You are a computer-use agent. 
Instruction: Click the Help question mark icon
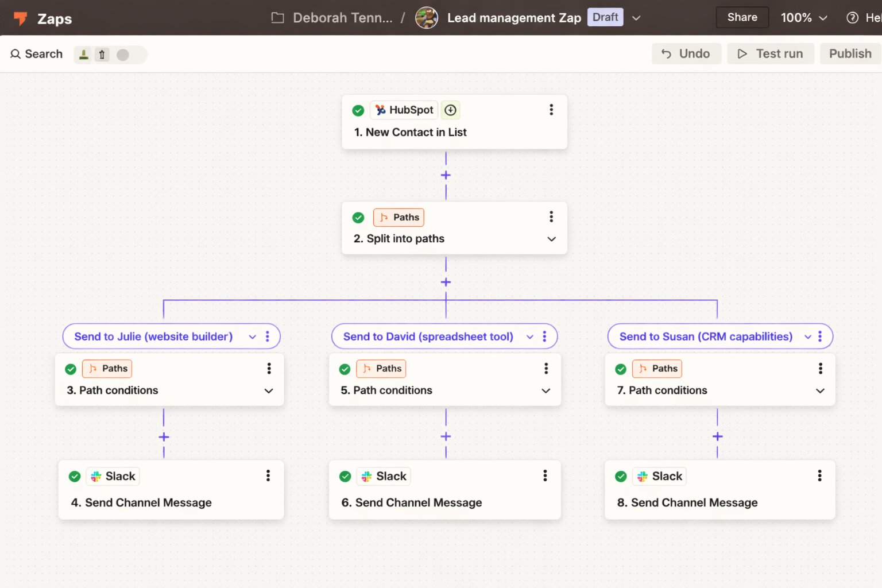[x=852, y=18]
